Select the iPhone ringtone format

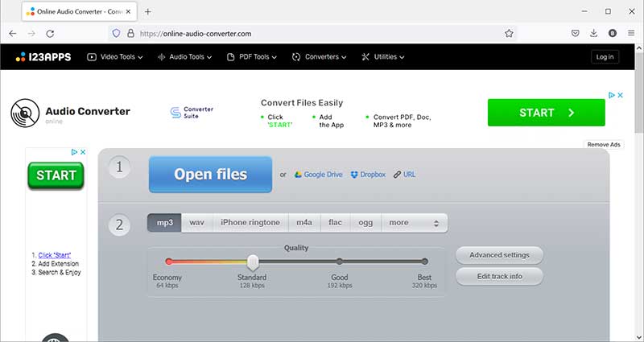tap(250, 223)
